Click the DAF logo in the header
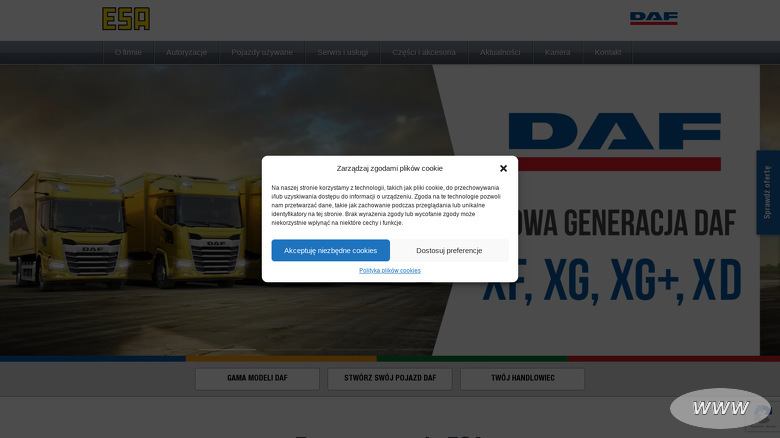 pyautogui.click(x=654, y=18)
